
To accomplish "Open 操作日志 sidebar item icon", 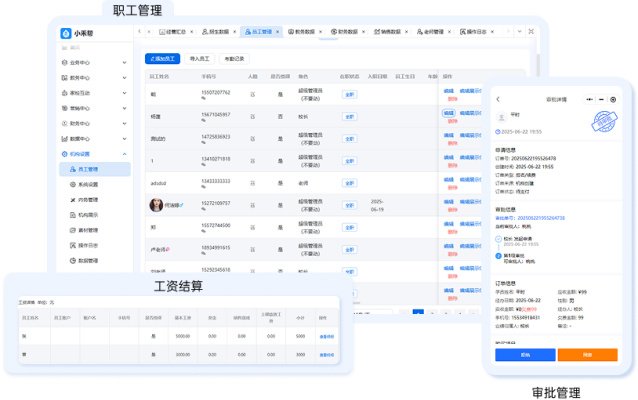I will point(73,245).
